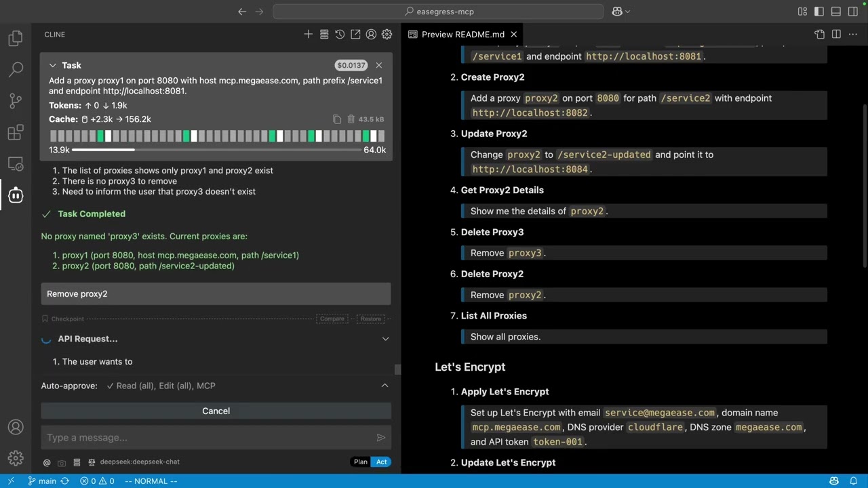Click the main branch in status bar
This screenshot has width=868, height=488.
point(41,481)
